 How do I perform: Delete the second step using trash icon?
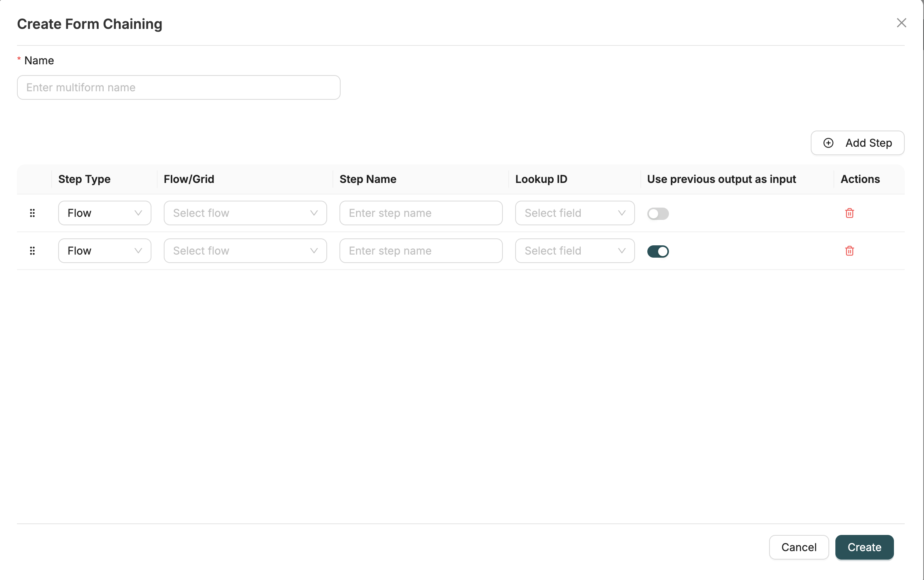849,251
